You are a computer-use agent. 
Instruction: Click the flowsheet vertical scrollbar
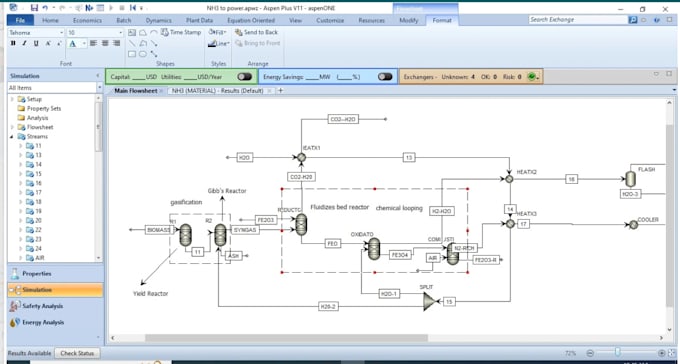tap(670, 215)
